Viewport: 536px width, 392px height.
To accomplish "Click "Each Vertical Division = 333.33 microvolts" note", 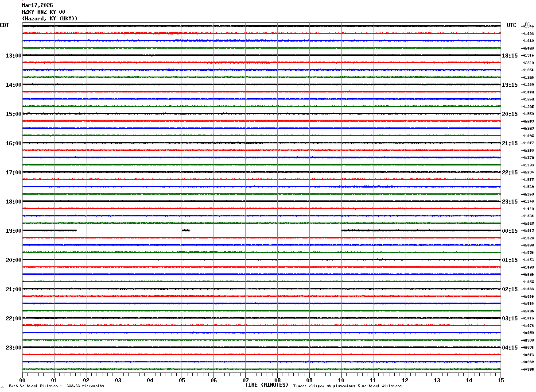I will 56,386.
